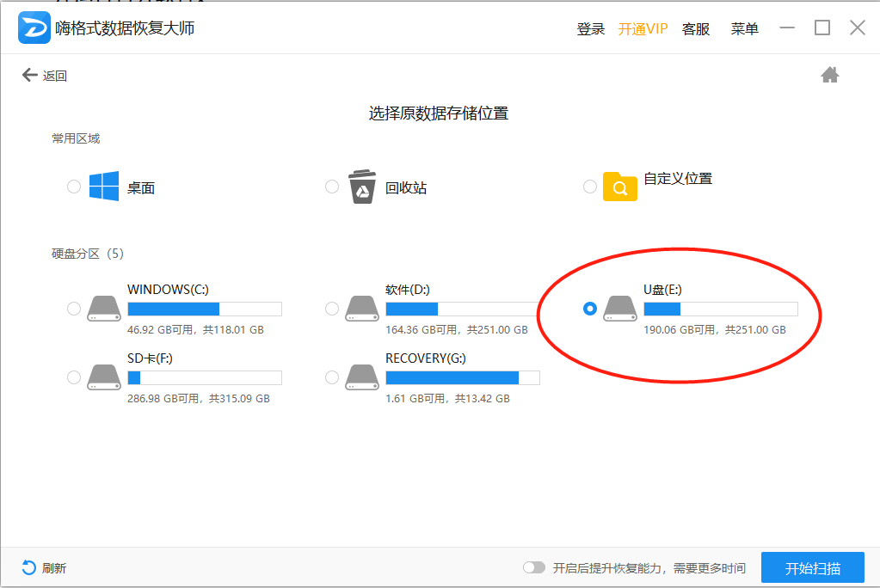Click the 常用区域 heading

click(x=76, y=138)
